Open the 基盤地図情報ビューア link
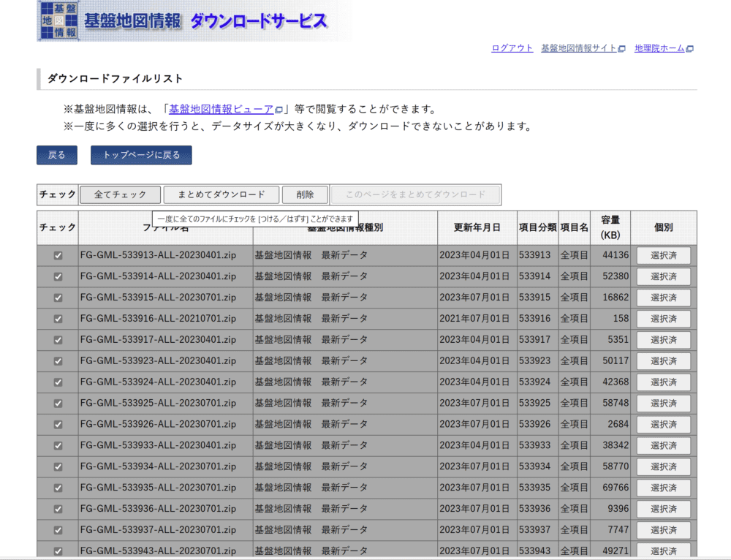Viewport: 731px width, 560px height. coord(226,109)
